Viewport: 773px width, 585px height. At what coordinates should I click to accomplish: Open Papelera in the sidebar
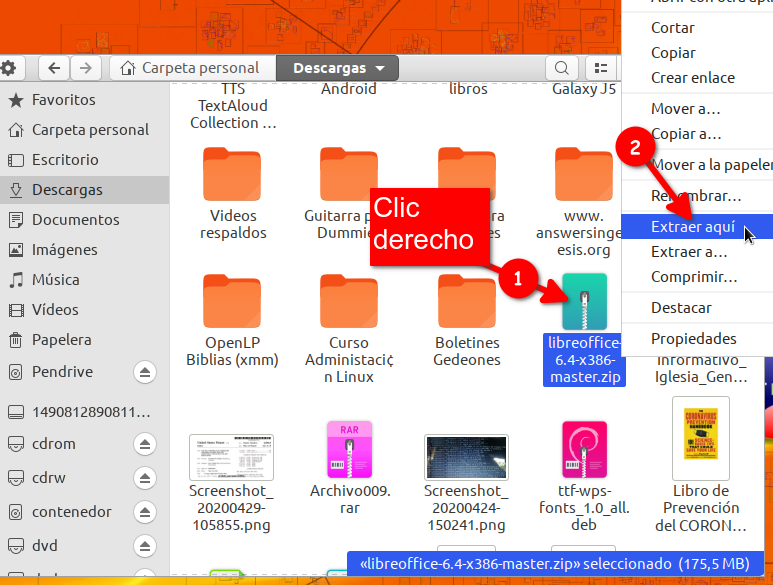[84, 340]
